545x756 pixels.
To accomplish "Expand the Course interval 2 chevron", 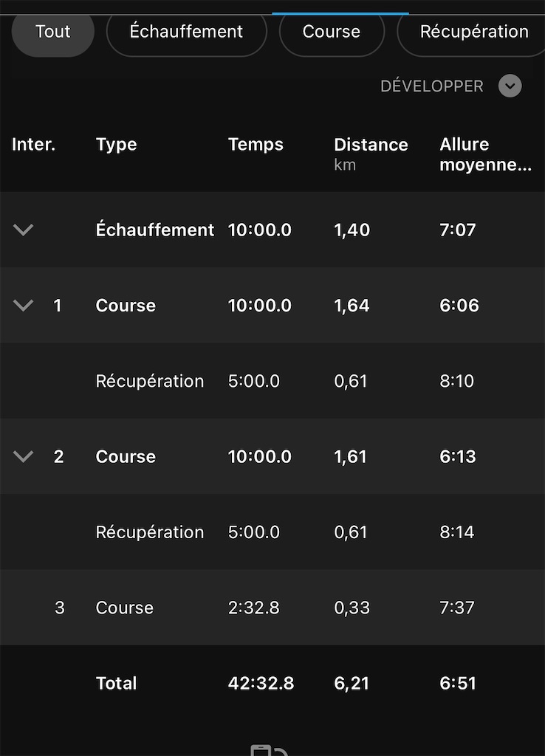I will click(23, 456).
